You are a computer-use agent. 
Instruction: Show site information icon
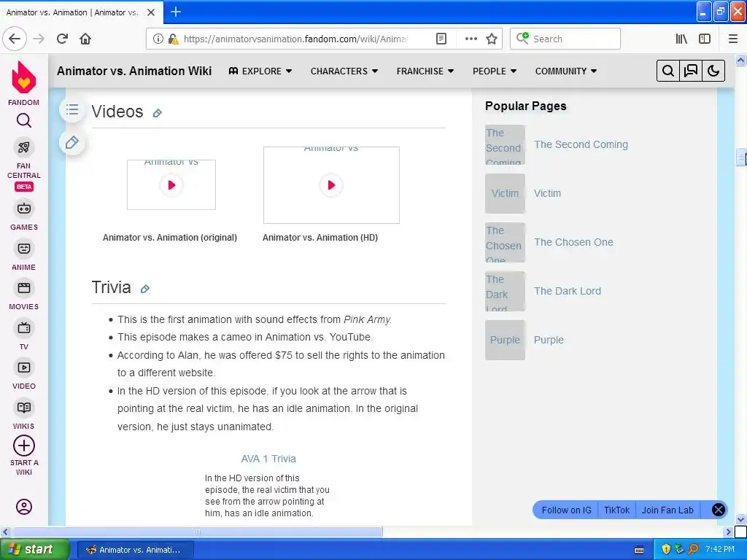(158, 39)
